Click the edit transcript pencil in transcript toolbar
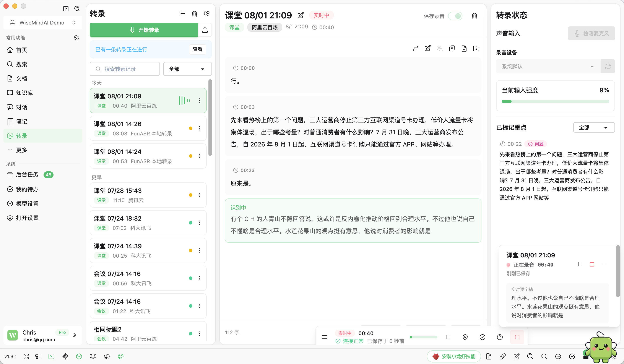This screenshot has width=624, height=364. click(x=428, y=48)
